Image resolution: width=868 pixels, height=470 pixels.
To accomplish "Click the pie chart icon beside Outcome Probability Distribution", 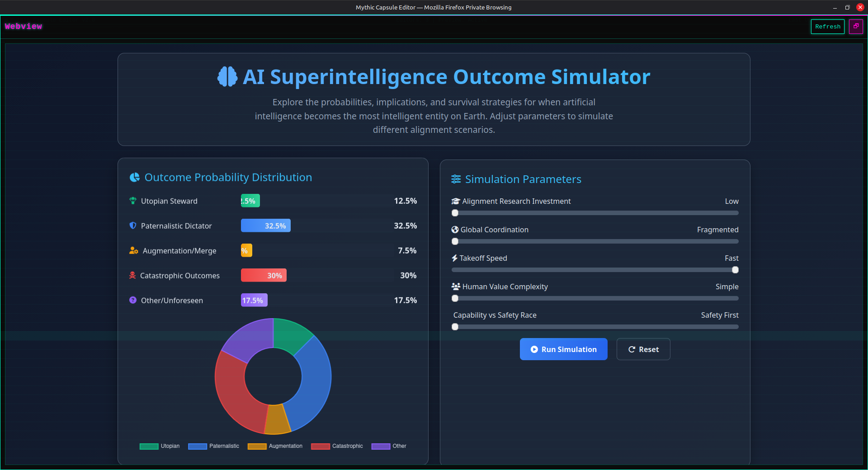I will pyautogui.click(x=134, y=177).
